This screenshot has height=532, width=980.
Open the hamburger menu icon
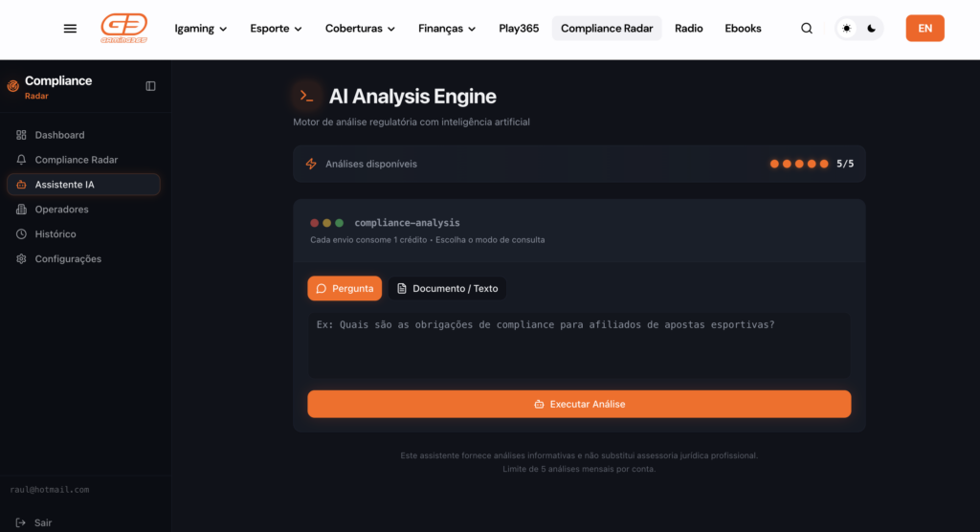point(70,29)
